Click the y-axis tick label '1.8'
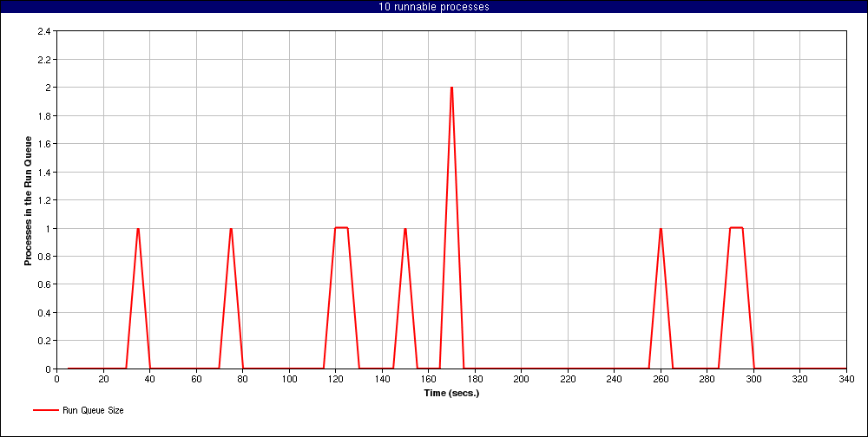This screenshot has height=437, width=868. coord(44,116)
